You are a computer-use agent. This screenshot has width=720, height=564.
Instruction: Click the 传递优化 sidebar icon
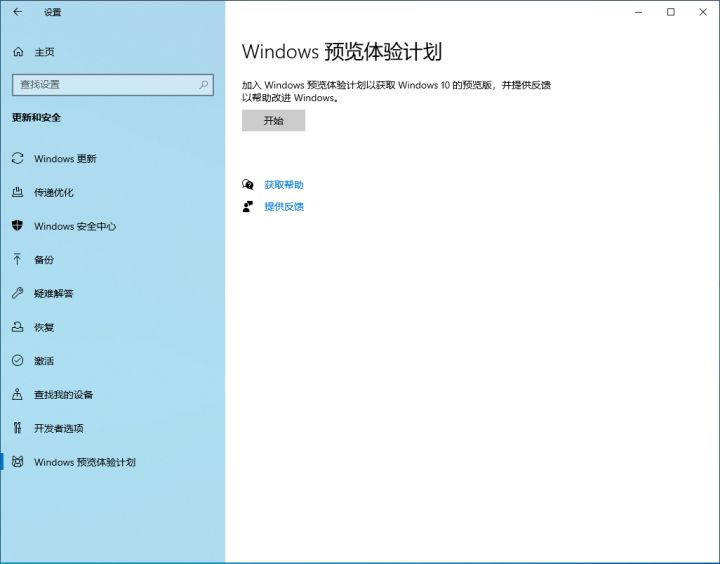(17, 192)
